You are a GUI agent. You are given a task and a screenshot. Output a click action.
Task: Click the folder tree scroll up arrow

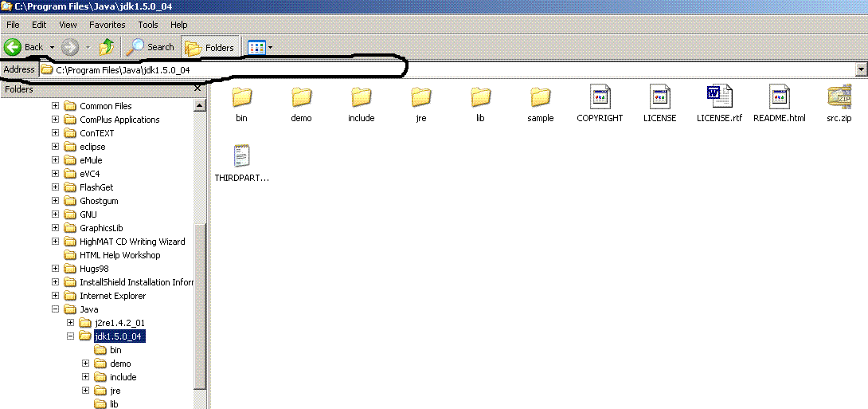pyautogui.click(x=200, y=105)
